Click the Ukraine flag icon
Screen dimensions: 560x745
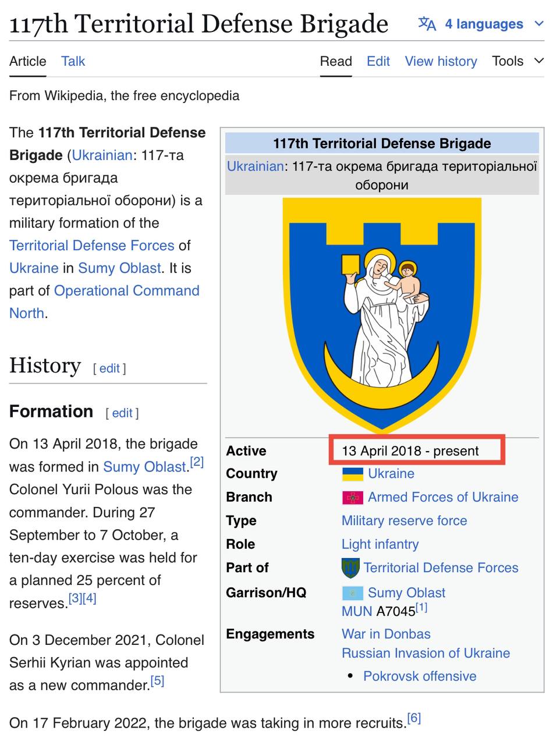(352, 474)
